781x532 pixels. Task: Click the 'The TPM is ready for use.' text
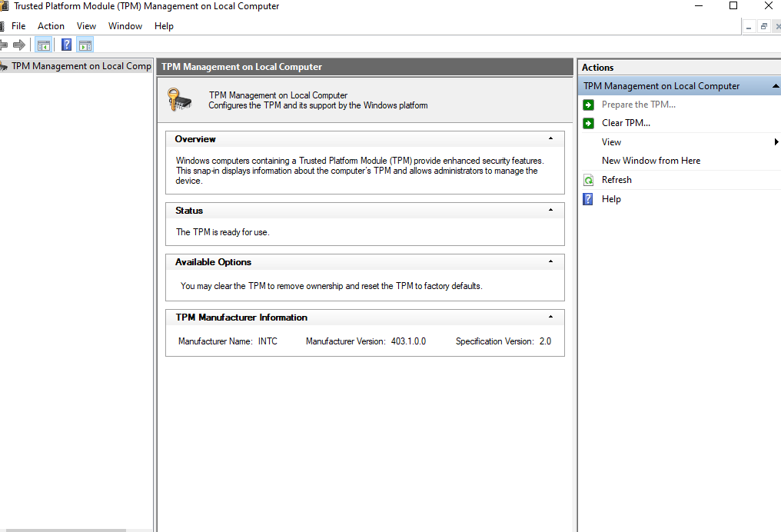click(x=223, y=232)
